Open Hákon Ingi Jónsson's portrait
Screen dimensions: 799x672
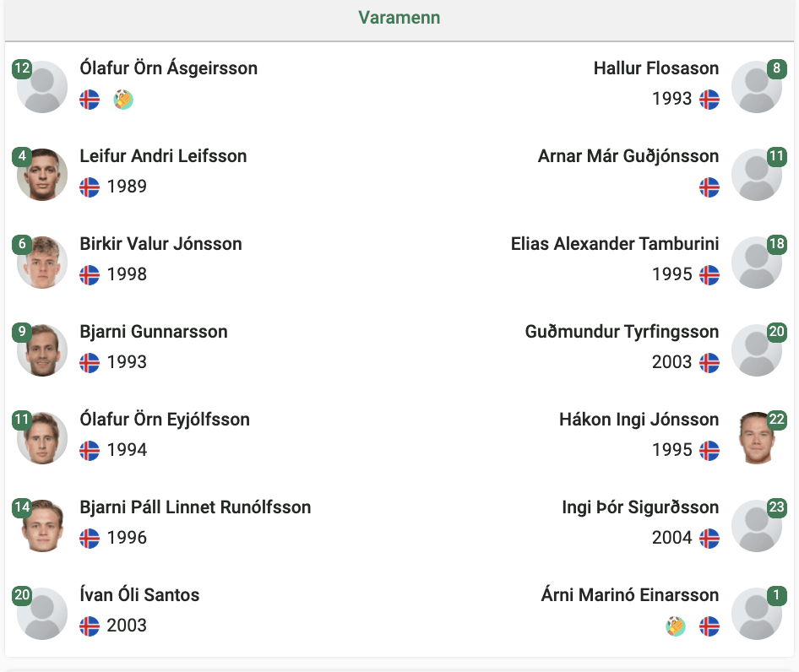757,438
